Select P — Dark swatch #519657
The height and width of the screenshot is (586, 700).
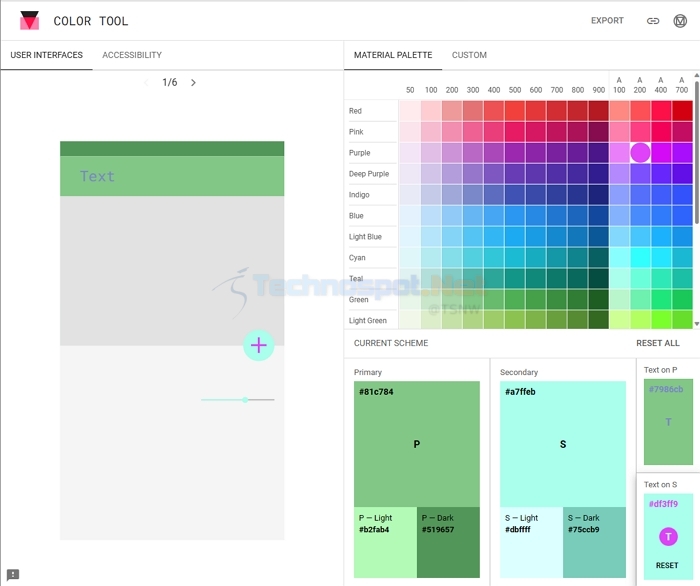(448, 542)
